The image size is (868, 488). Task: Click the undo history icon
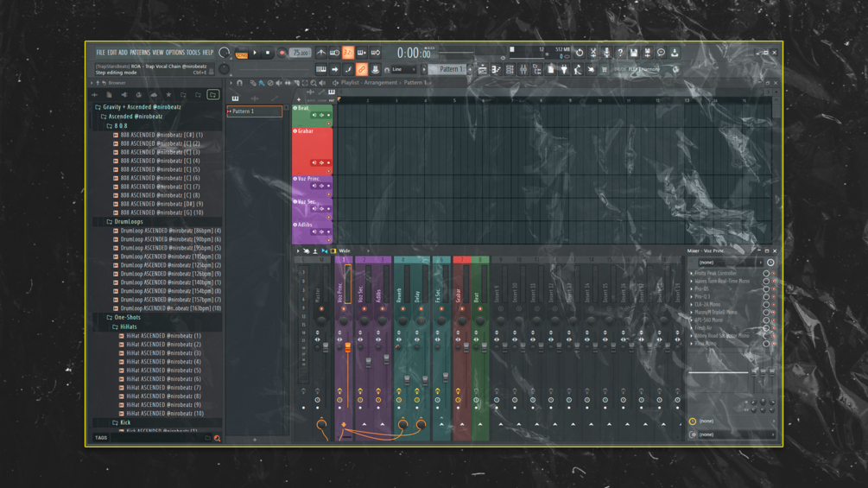point(580,53)
